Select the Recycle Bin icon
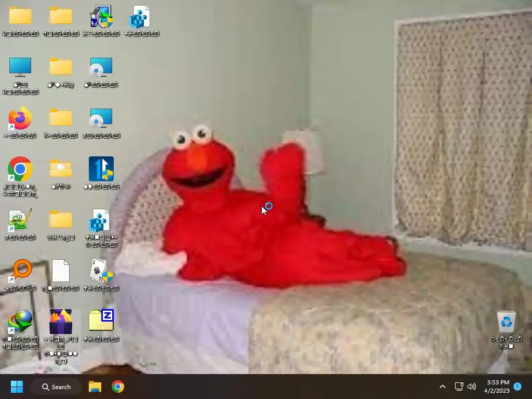 pyautogui.click(x=506, y=322)
